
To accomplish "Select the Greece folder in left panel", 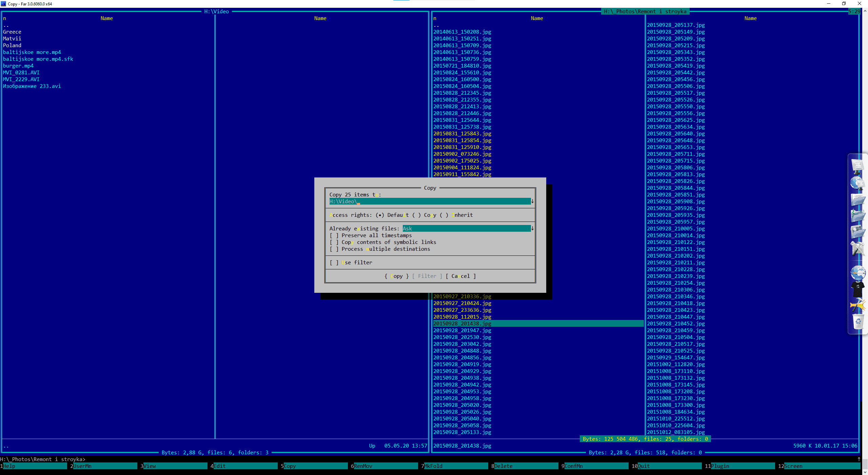I will click(12, 32).
